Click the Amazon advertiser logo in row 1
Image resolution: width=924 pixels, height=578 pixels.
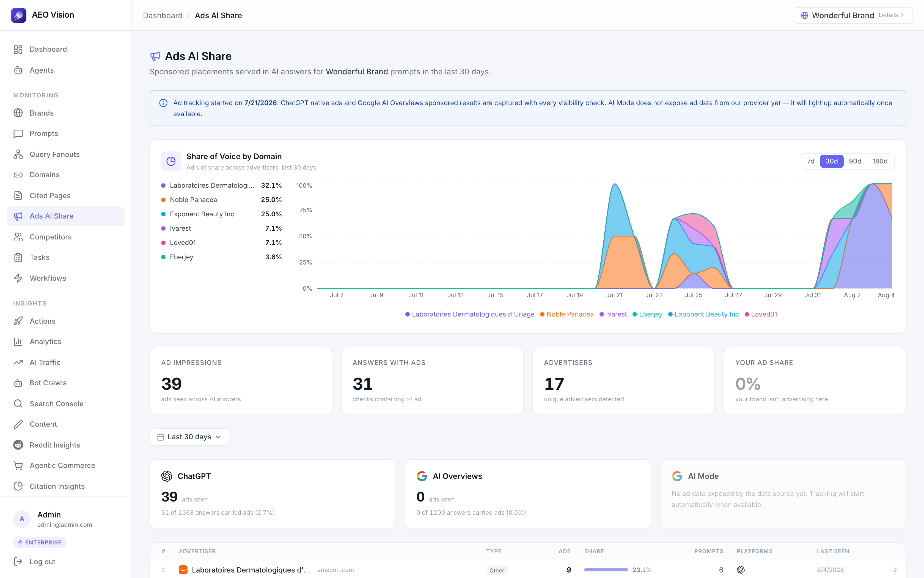(183, 569)
